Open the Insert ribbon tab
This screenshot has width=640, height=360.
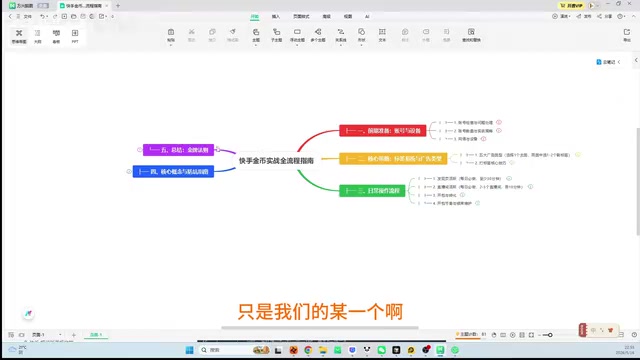coord(276,17)
